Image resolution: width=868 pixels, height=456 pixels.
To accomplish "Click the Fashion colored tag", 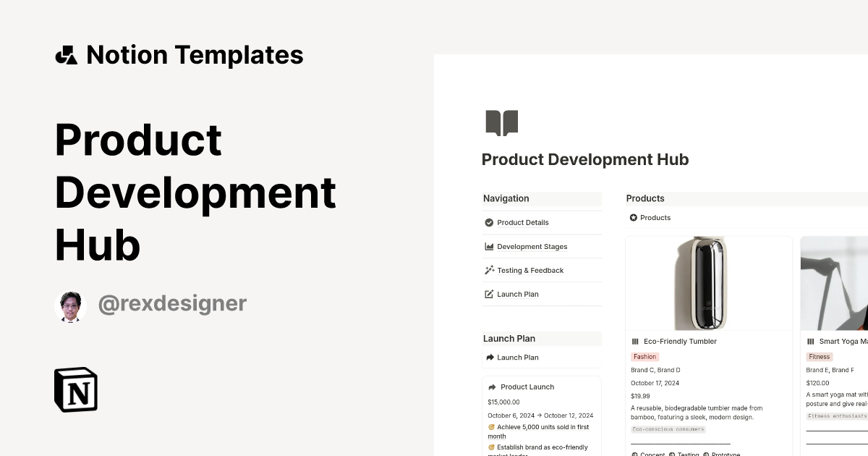I will coord(644,356).
